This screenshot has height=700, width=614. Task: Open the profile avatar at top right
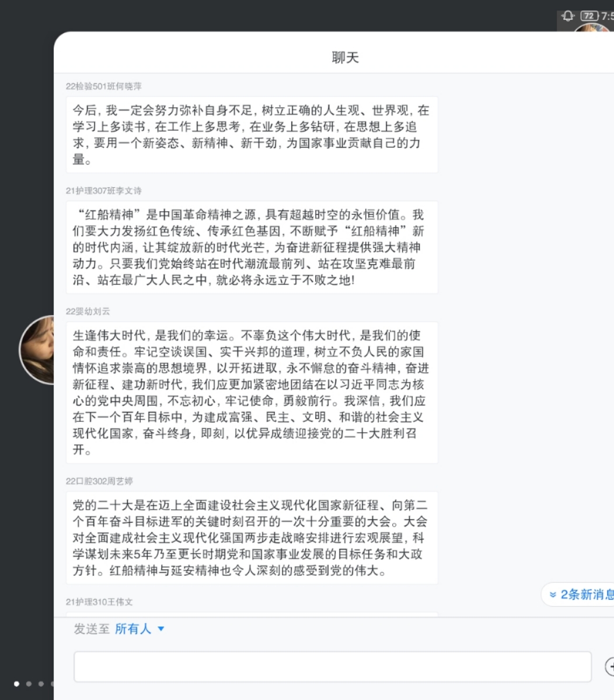click(592, 29)
